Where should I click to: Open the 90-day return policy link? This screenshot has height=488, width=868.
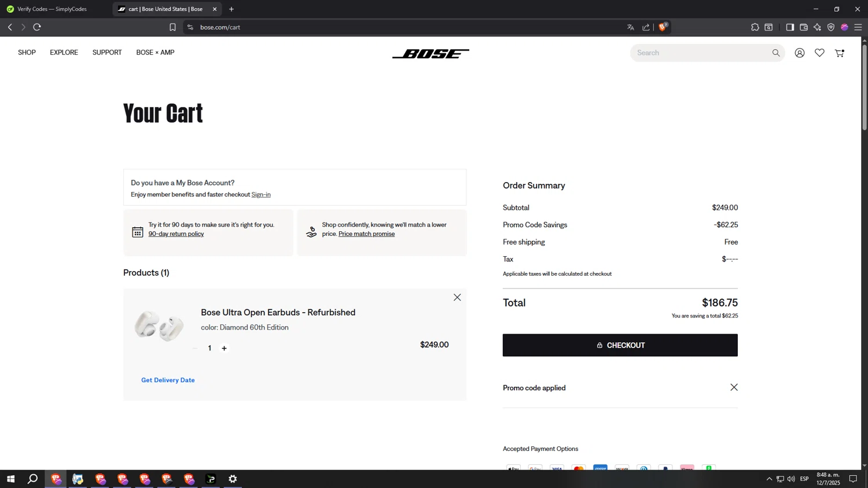176,234
